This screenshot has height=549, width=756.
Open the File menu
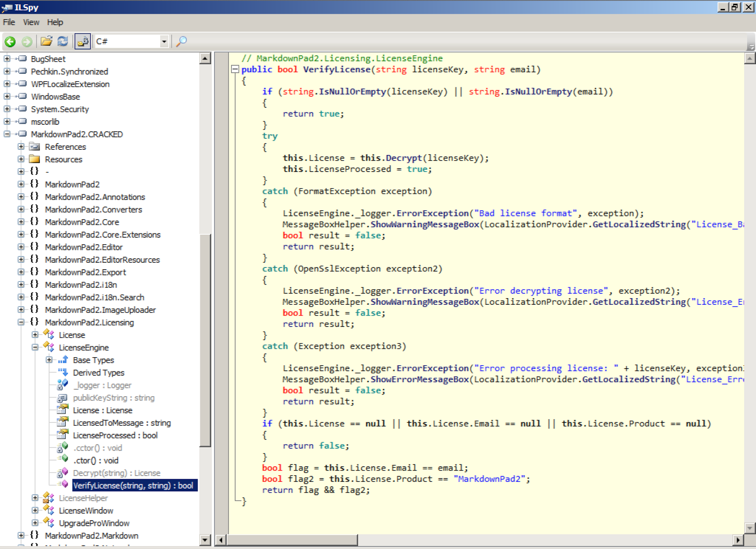[9, 22]
